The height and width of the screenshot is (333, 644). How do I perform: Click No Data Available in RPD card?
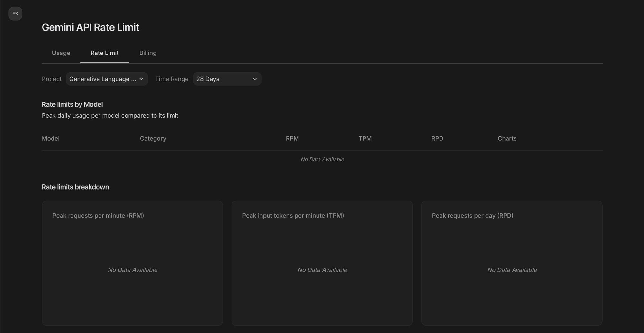tap(512, 270)
